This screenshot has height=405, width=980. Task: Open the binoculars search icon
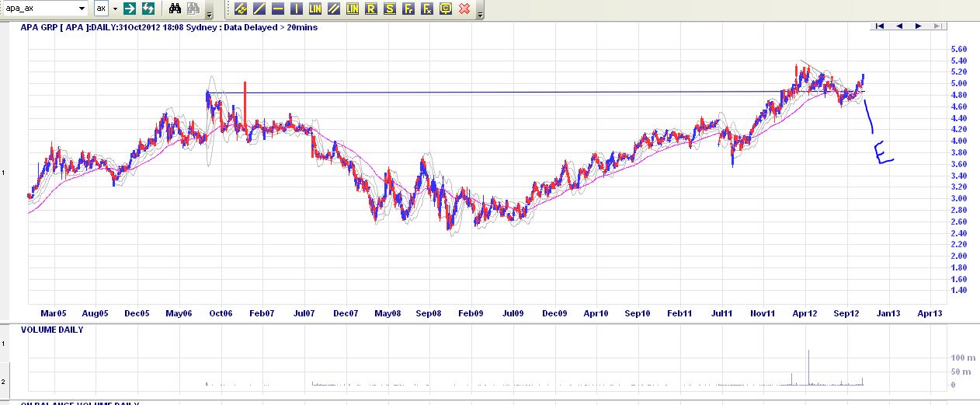[x=175, y=9]
